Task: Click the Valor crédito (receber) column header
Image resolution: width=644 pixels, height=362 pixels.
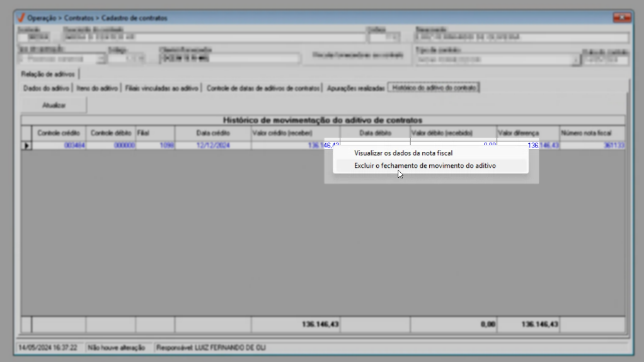Action: (x=296, y=133)
